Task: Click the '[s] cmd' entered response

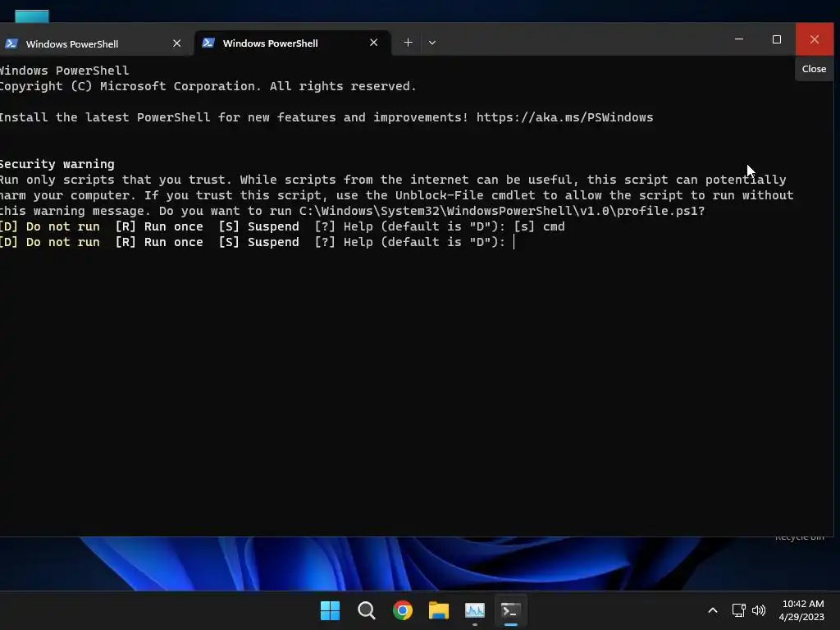Action: pos(539,226)
